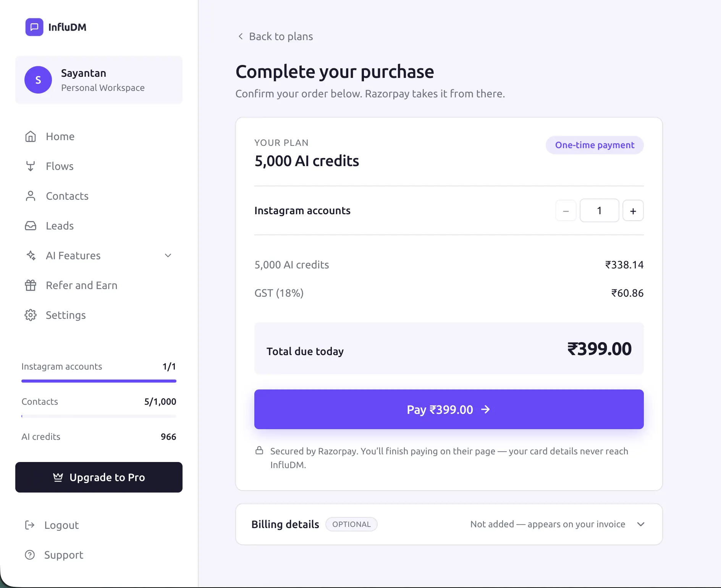This screenshot has height=588, width=721.
Task: Open Refer and Earn page
Action: coord(99,285)
